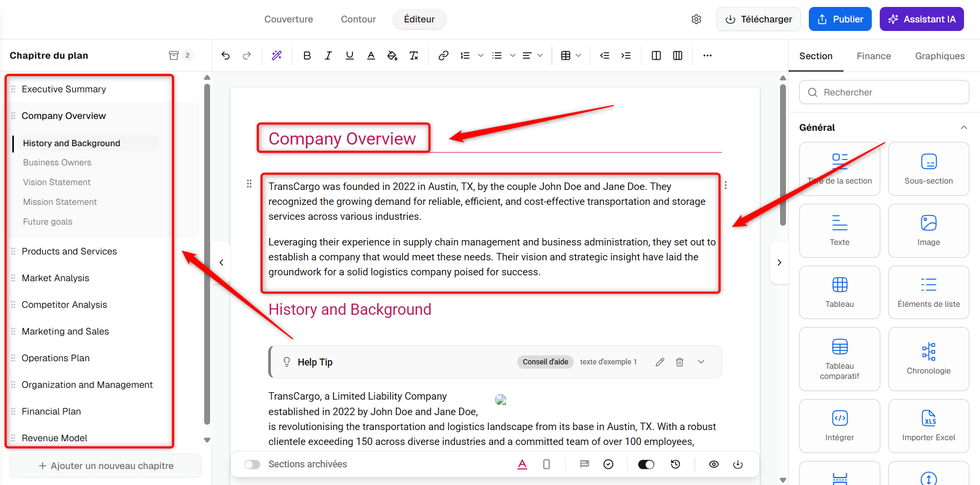Screen dimensions: 980x485
Task: Insert a hyperlink
Action: (x=444, y=55)
